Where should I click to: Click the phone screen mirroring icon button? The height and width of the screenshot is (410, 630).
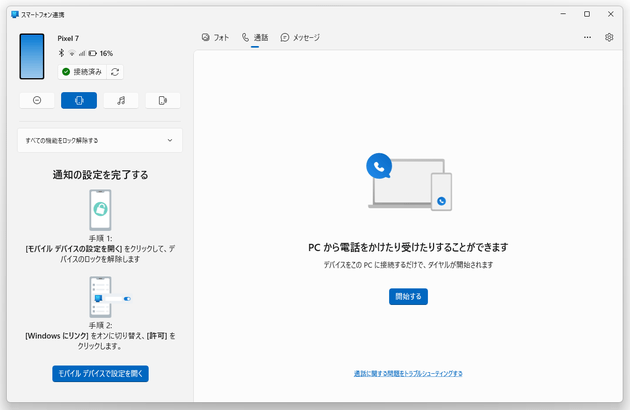(x=163, y=100)
